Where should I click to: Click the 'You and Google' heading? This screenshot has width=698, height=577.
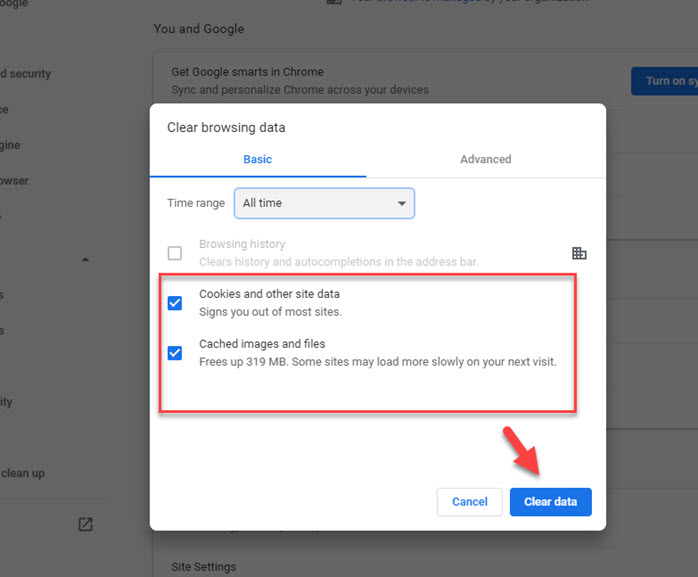click(x=199, y=29)
